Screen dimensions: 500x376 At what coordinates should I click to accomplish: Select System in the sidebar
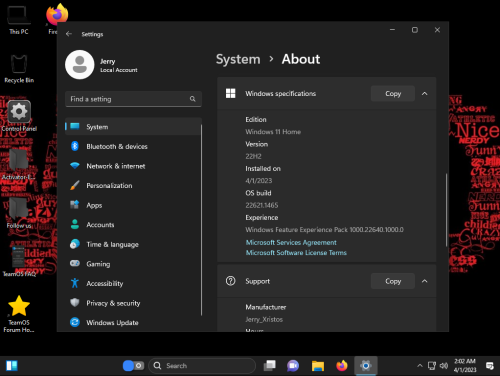133,127
